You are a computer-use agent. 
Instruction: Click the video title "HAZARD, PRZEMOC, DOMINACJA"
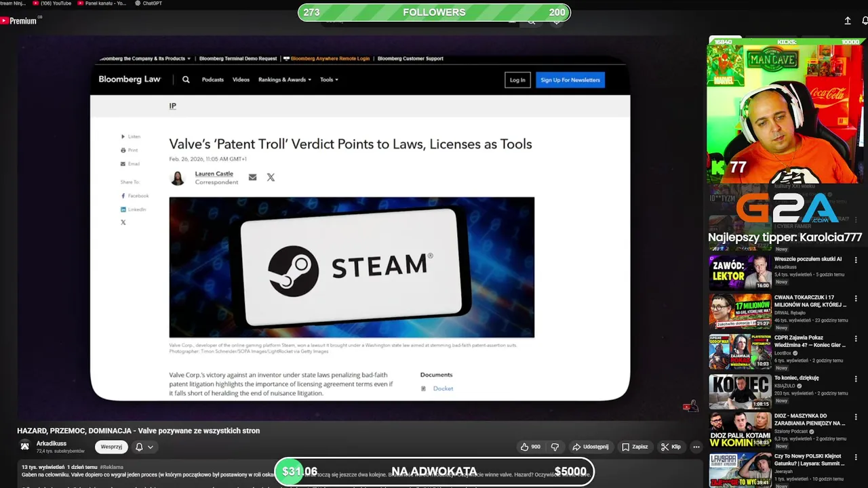click(138, 430)
